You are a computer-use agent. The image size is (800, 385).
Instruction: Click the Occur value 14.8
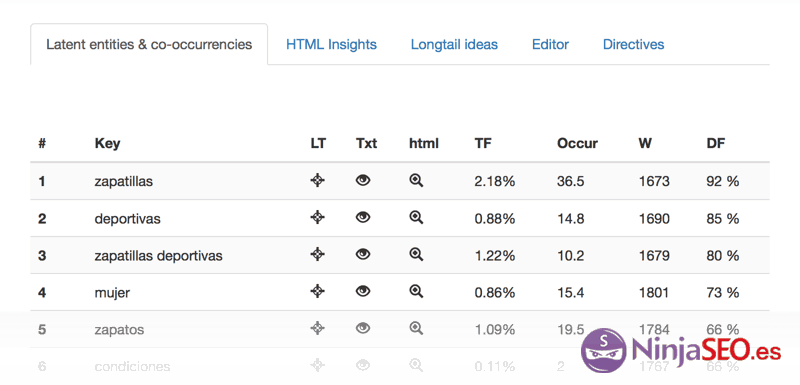570,219
